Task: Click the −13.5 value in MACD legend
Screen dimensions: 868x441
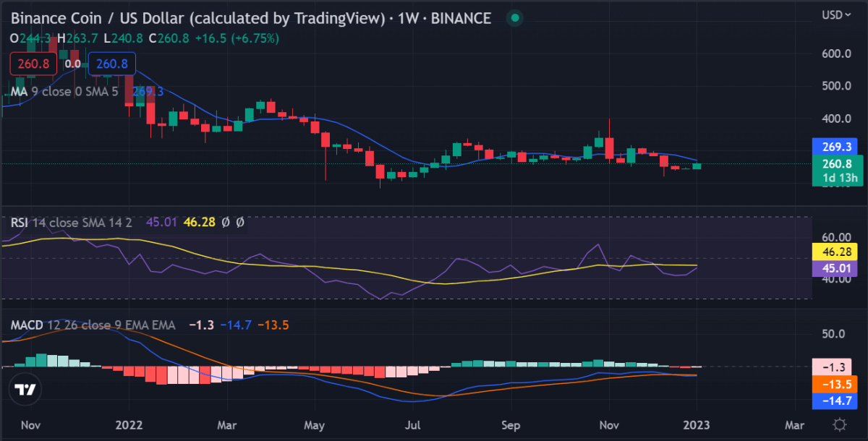Action: point(273,325)
